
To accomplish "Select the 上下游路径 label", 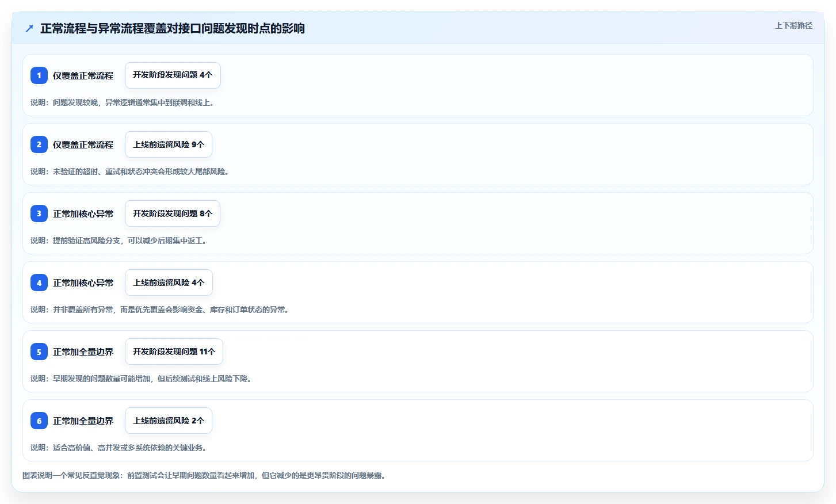I will click(x=793, y=25).
